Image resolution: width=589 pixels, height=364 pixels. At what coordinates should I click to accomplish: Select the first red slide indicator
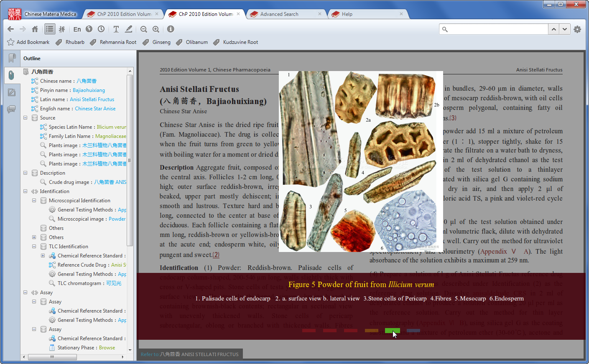click(x=309, y=331)
